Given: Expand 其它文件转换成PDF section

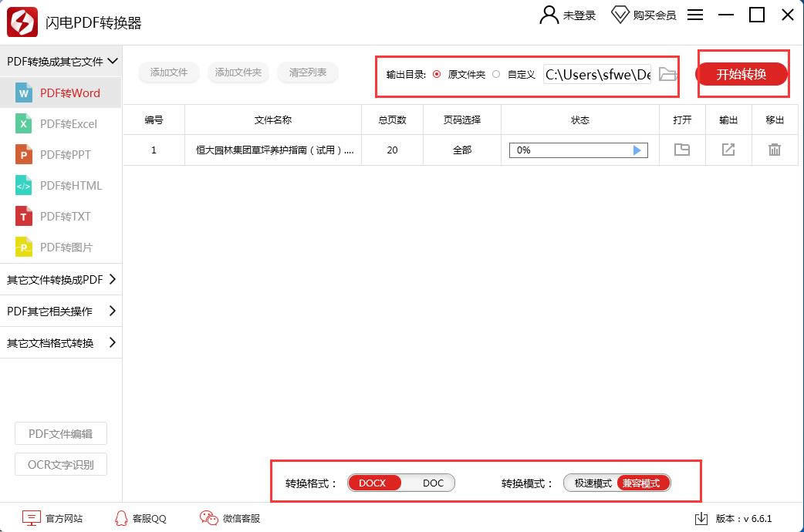Looking at the screenshot, I should coord(61,280).
